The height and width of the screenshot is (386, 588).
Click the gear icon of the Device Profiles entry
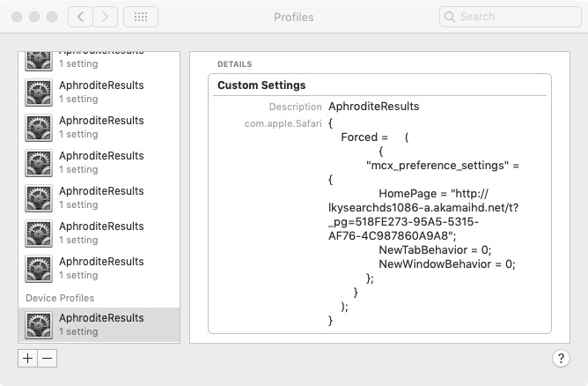click(x=39, y=324)
